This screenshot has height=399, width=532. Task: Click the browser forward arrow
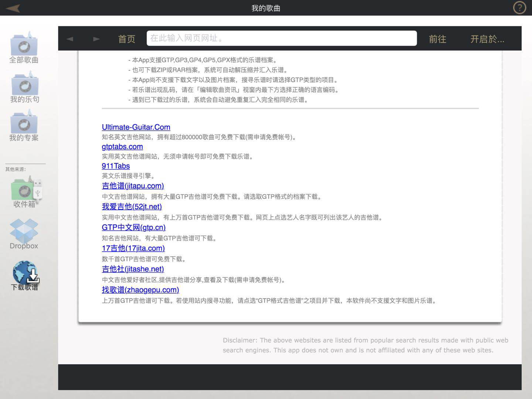[x=96, y=38]
